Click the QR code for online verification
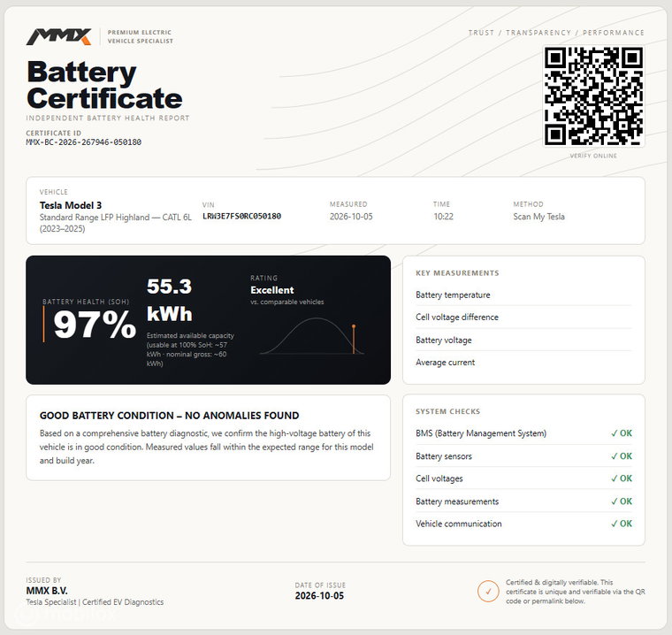The width and height of the screenshot is (672, 635). click(x=593, y=96)
